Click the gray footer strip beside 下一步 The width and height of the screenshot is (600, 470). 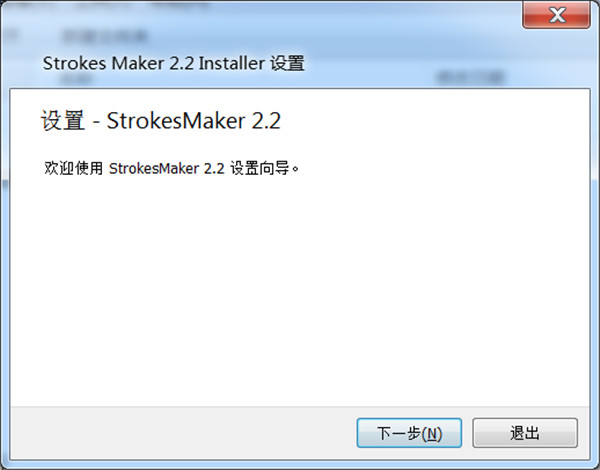183,433
